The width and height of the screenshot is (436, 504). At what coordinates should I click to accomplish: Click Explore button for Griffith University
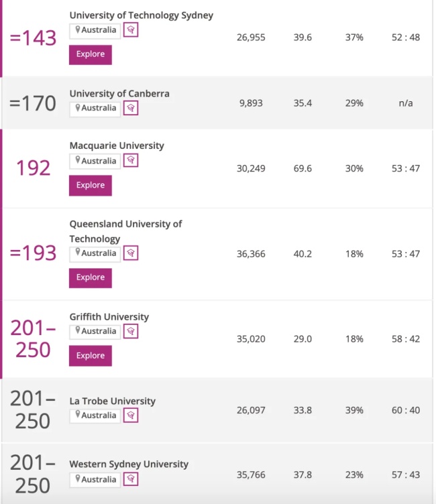point(91,356)
